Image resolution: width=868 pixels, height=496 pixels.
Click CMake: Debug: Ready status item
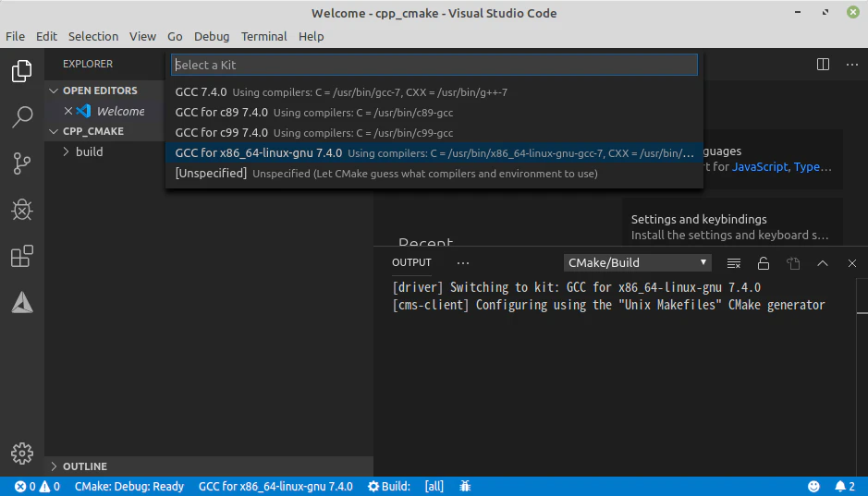(x=129, y=487)
